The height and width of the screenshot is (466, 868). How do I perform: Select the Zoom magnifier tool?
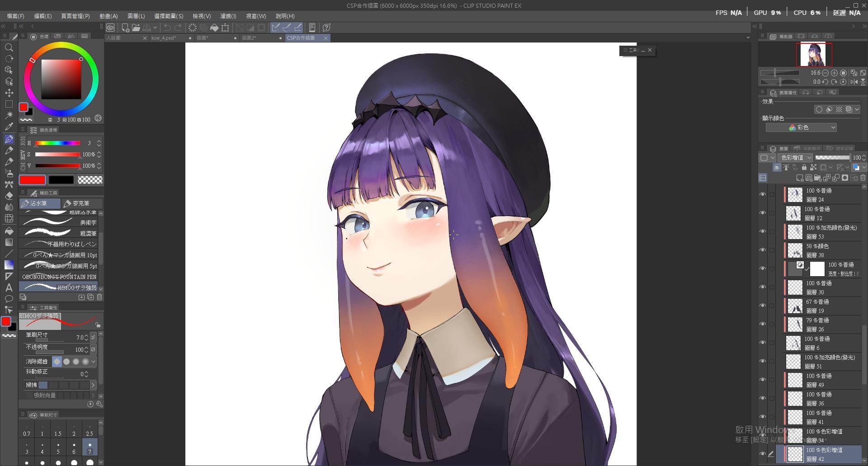click(9, 47)
